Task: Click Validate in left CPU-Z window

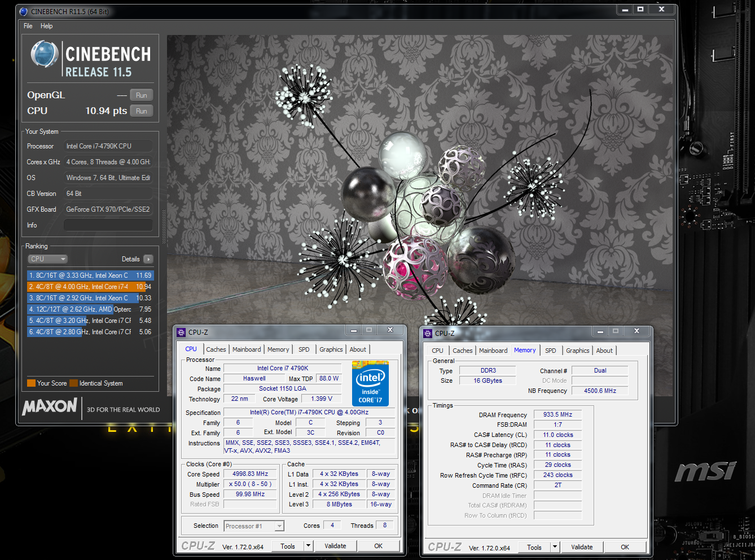Action: 335,546
